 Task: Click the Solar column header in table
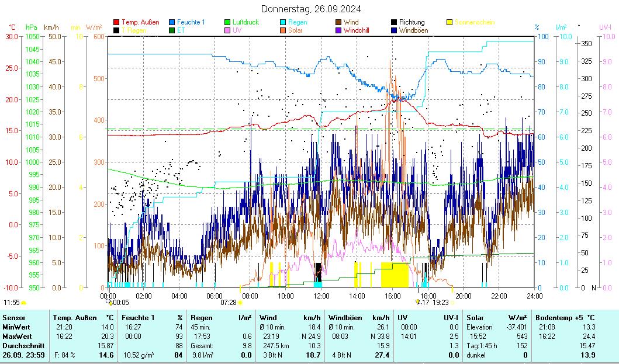(476, 317)
